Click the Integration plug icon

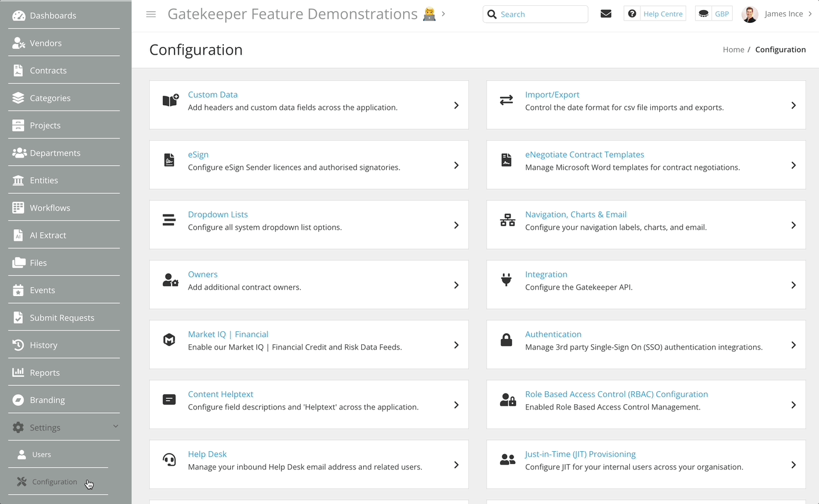pos(506,280)
